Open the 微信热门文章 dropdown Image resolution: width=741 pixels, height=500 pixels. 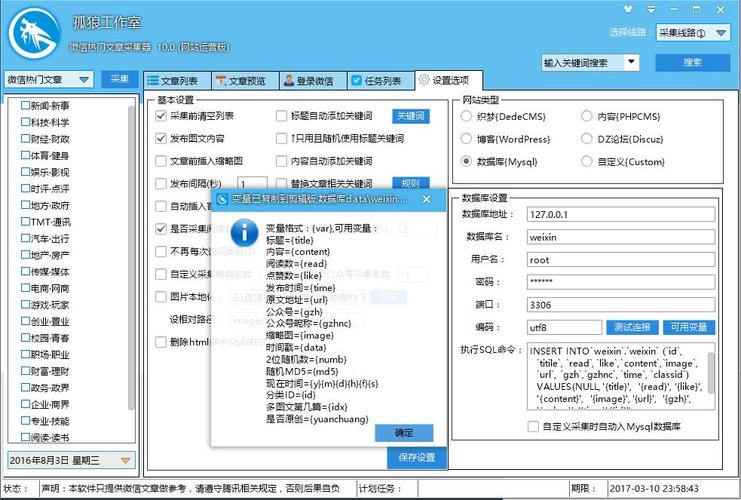pos(49,79)
